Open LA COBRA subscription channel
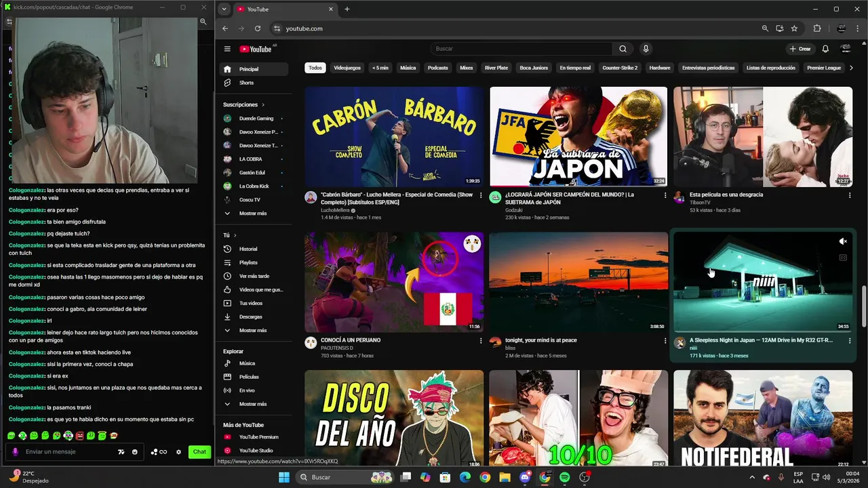This screenshot has width=868, height=488. (254, 159)
